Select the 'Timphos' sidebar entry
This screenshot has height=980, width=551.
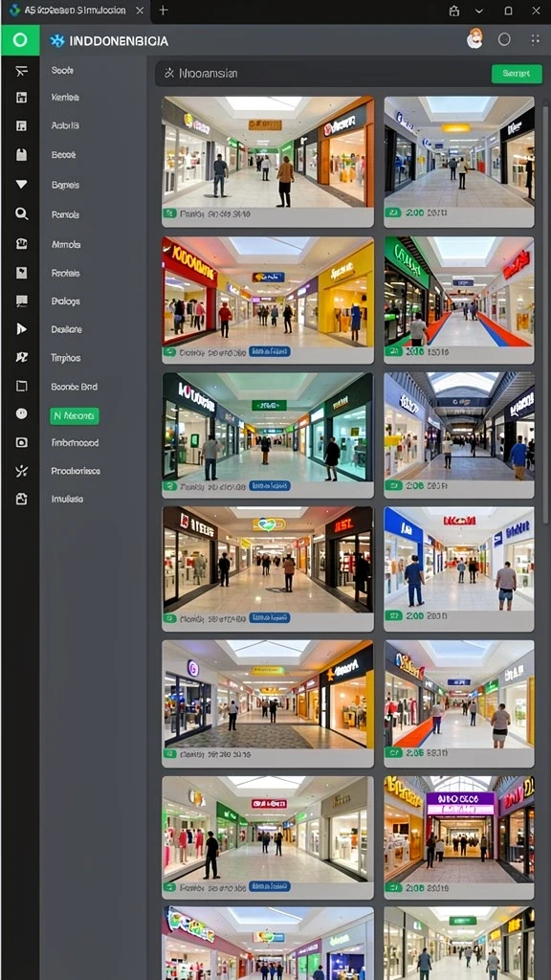tap(66, 358)
